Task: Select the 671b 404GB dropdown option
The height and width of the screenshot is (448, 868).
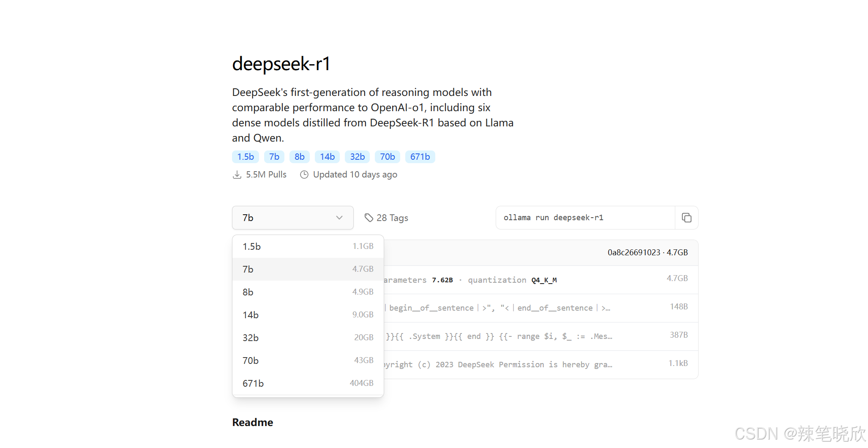Action: point(308,383)
